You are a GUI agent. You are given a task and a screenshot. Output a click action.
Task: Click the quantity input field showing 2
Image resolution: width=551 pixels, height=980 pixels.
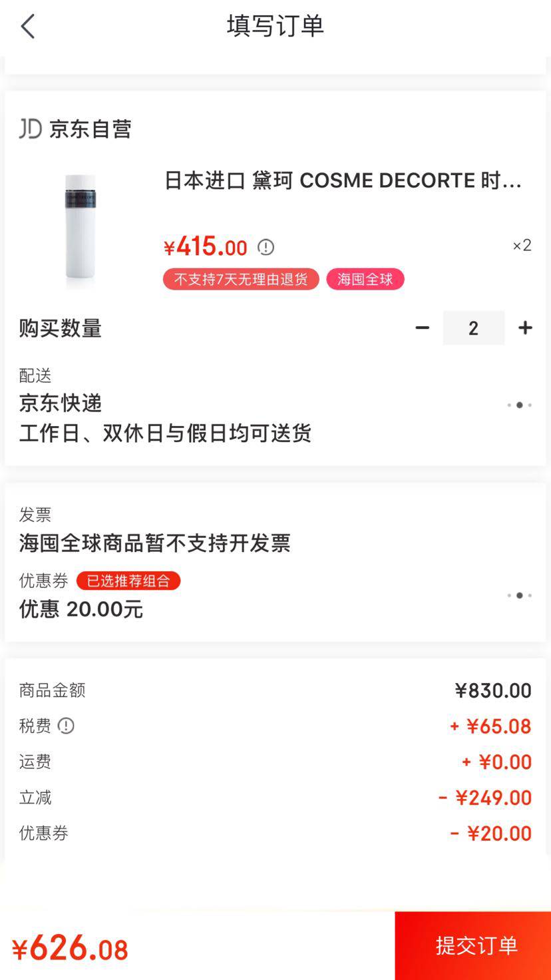473,328
